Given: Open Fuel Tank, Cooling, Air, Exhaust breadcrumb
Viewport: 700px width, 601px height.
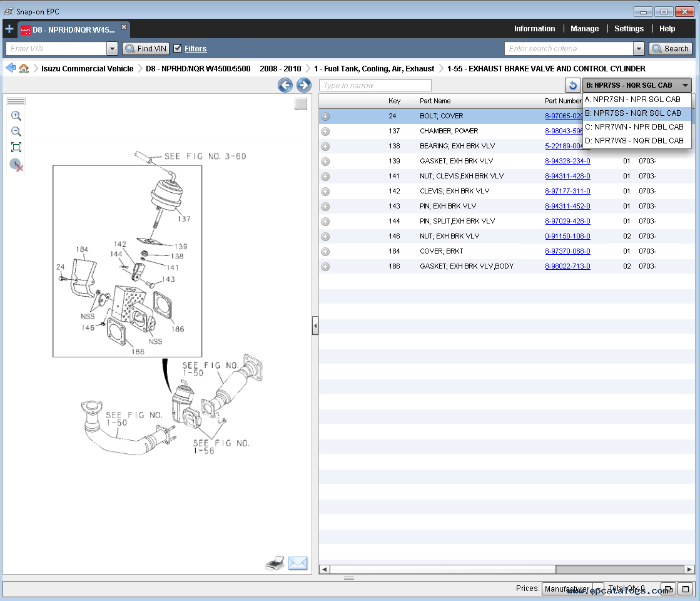Looking at the screenshot, I should pos(374,68).
